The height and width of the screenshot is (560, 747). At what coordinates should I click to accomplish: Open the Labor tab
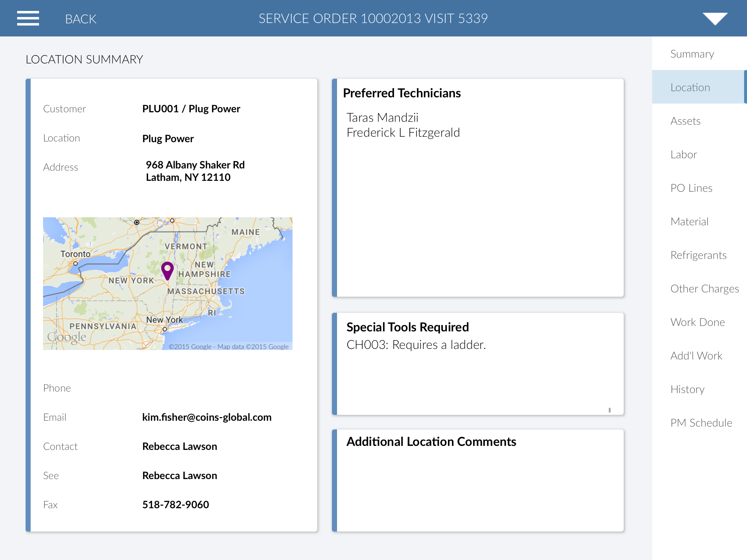[699, 154]
